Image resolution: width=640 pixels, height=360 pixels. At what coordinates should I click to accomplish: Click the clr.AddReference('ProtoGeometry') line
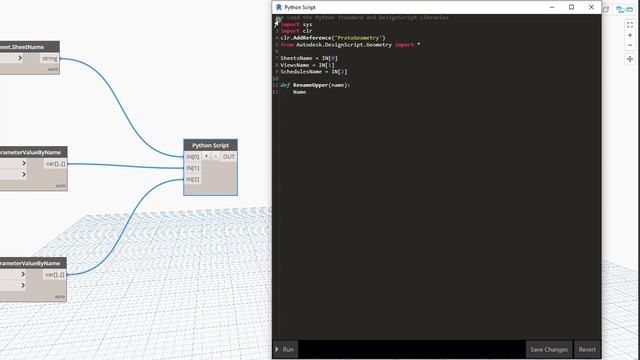pos(333,38)
